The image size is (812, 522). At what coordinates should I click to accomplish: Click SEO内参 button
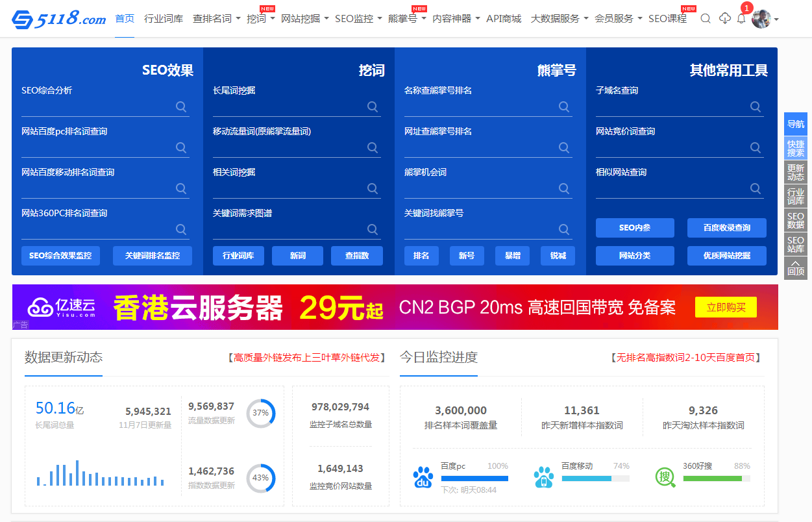pos(635,228)
